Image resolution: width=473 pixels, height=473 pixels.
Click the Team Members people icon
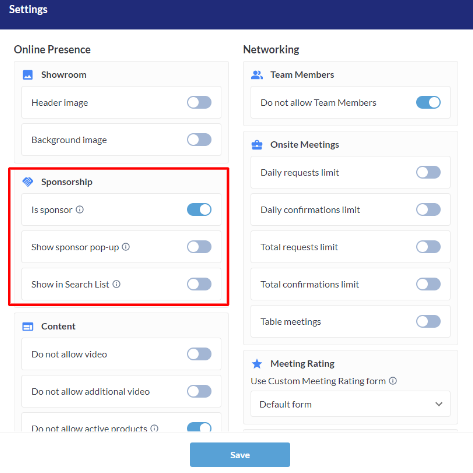point(257,75)
